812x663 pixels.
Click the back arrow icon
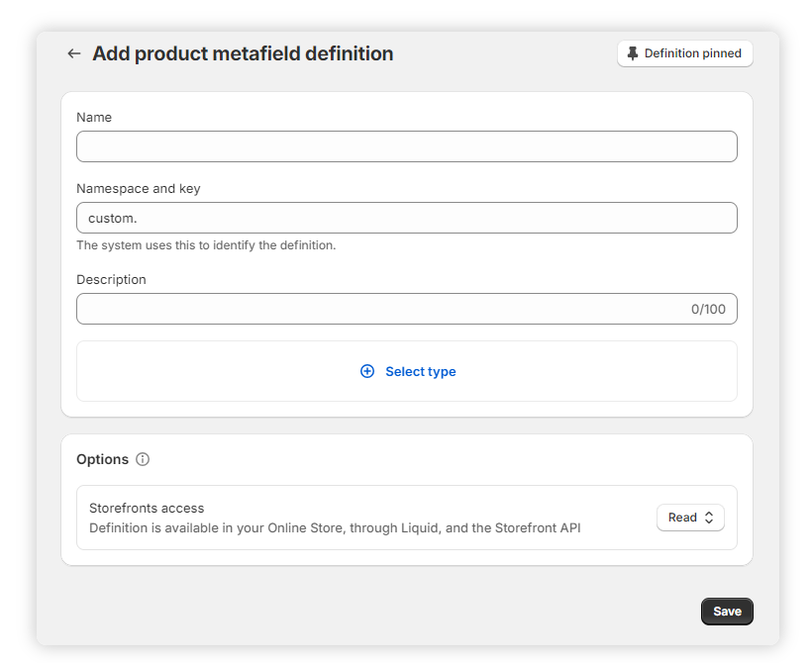[x=74, y=53]
